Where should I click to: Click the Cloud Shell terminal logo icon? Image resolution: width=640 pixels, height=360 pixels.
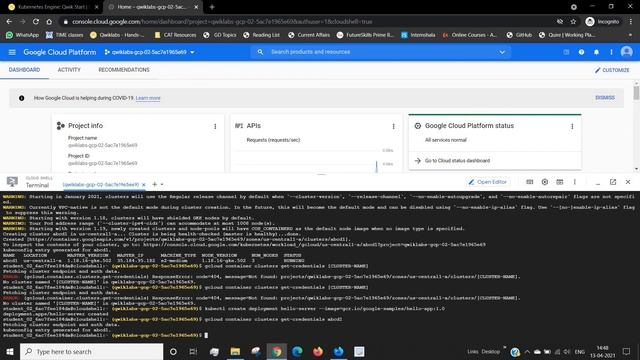(12, 182)
